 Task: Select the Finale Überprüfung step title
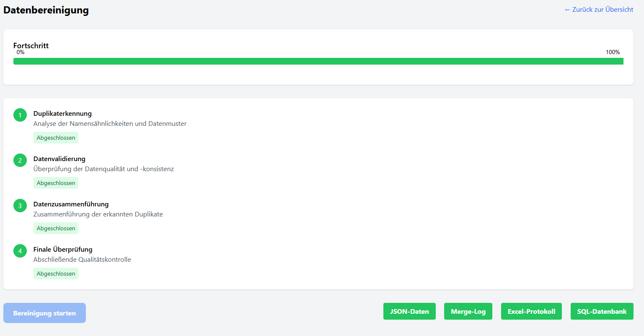[x=63, y=249]
